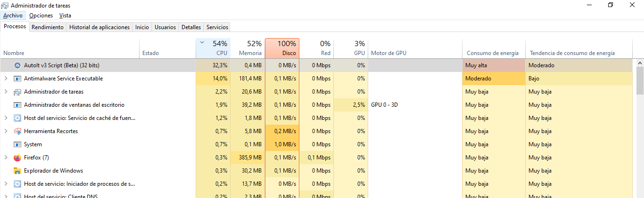
Task: Click the Herramienta Recortes scissors icon
Action: click(17, 131)
